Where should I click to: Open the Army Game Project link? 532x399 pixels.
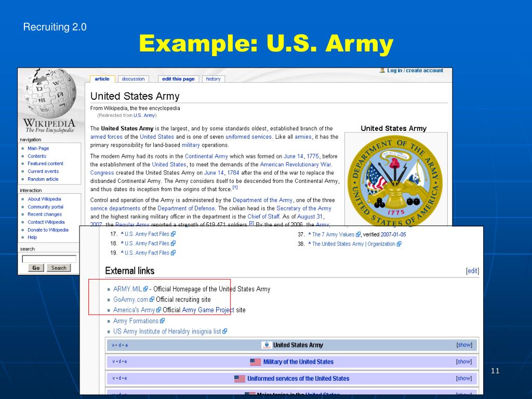click(208, 310)
